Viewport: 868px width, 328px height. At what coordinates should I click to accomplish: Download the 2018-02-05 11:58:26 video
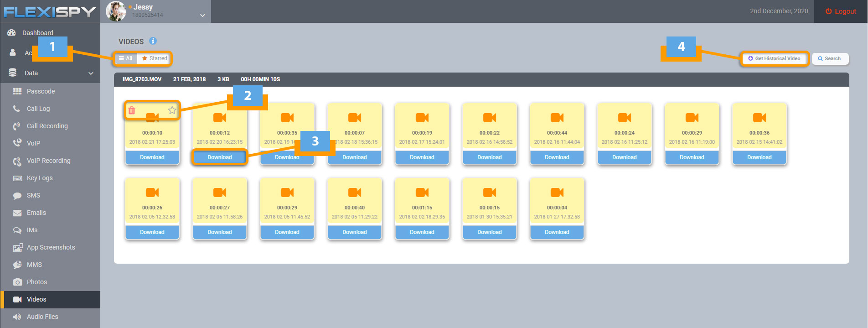(x=220, y=232)
